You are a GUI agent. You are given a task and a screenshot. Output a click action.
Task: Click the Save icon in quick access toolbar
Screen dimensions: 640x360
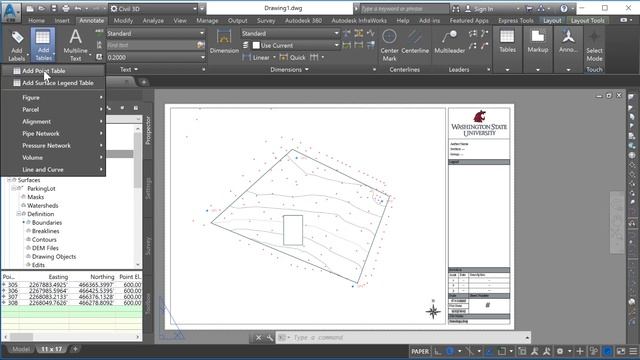(54, 8)
